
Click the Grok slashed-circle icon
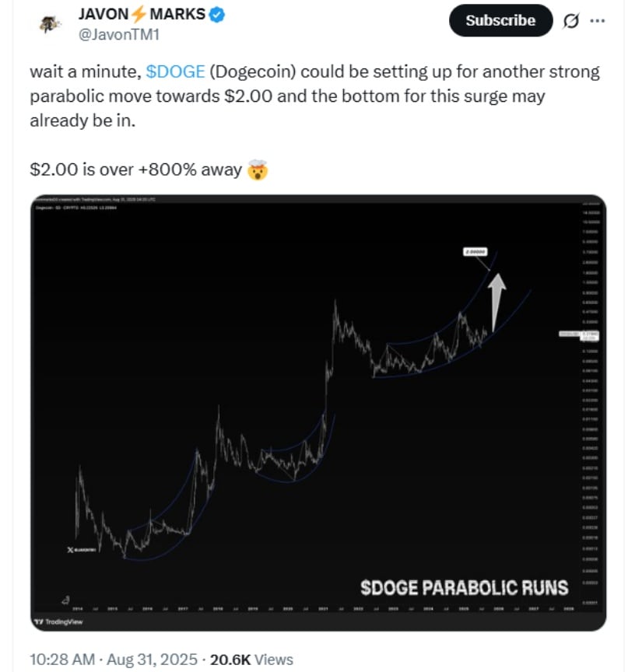[571, 20]
